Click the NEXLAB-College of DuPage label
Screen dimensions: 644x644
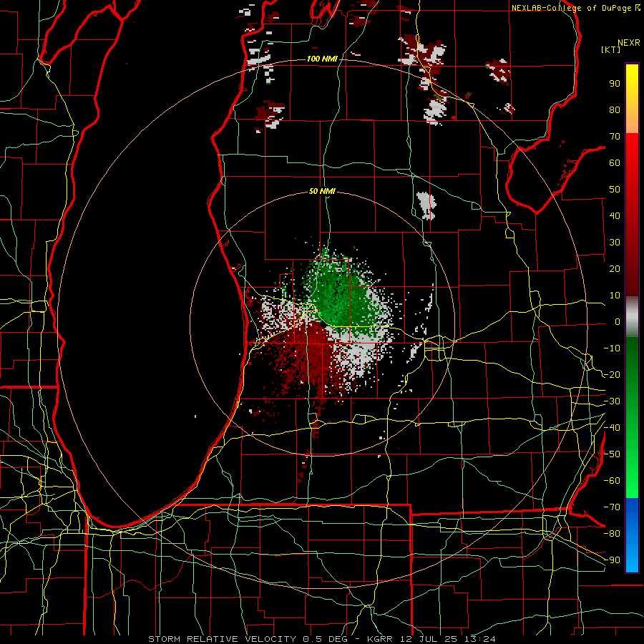click(x=571, y=8)
